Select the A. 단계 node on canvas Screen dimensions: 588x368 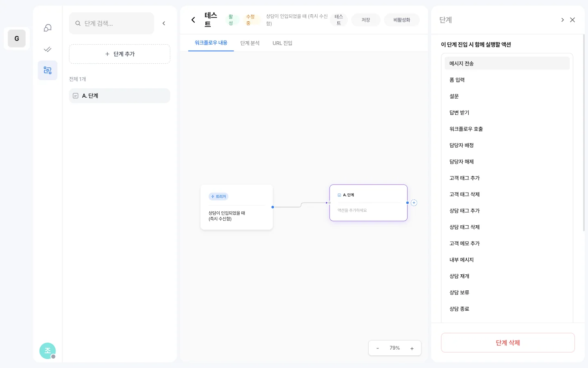coord(368,203)
